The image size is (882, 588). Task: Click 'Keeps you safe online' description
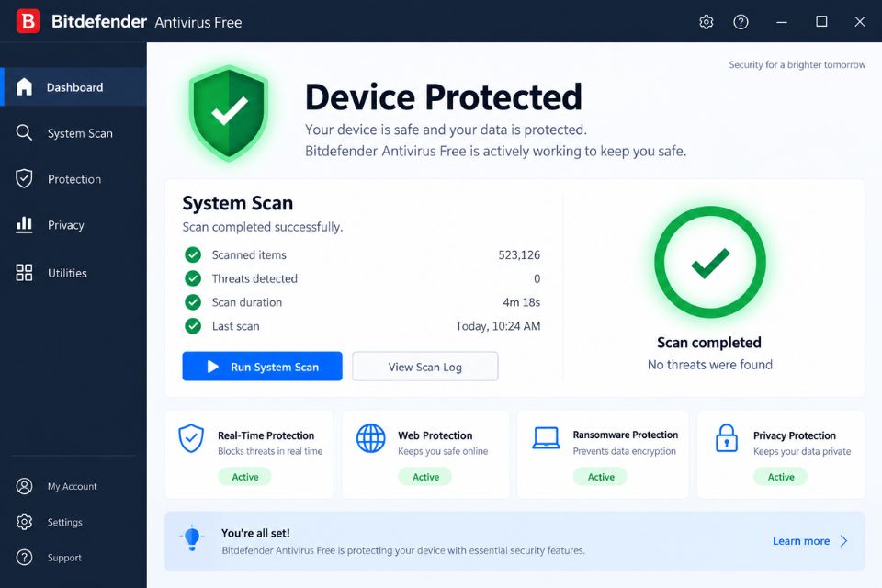443,451
